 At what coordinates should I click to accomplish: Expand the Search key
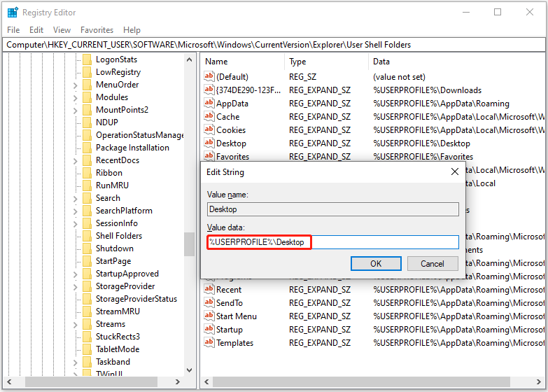75,198
